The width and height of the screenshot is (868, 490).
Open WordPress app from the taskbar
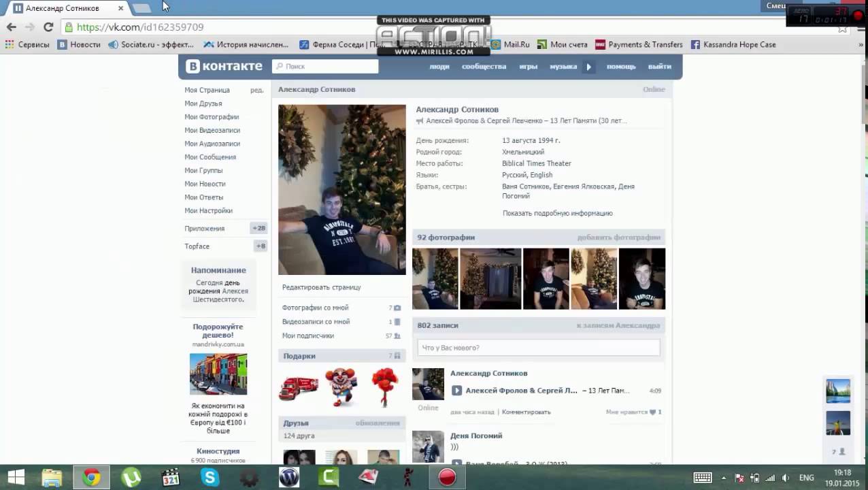[x=288, y=478]
